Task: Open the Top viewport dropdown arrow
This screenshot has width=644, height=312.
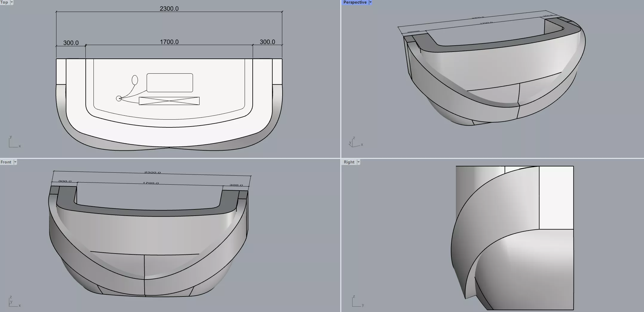Action: [x=12, y=2]
